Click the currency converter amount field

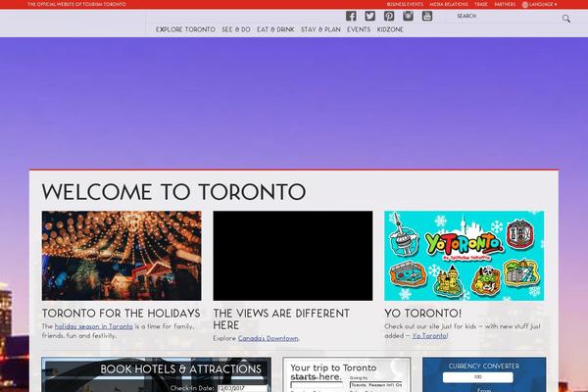[478, 377]
